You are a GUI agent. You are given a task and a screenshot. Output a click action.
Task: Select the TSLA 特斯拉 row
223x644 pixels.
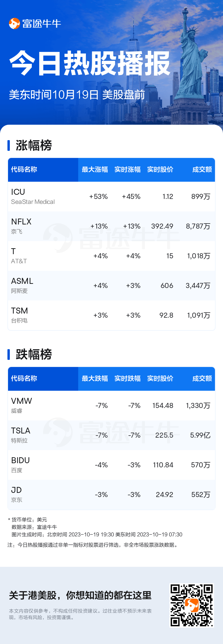[111, 435]
